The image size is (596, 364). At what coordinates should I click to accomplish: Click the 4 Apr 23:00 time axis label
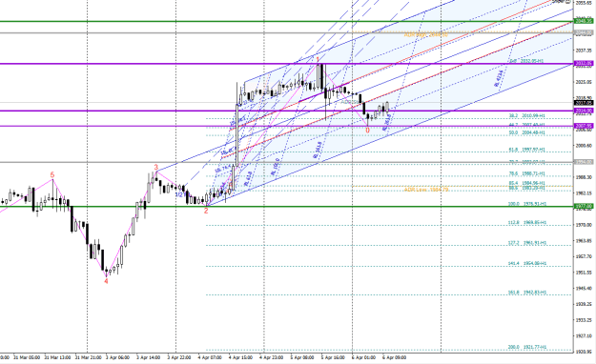tap(272, 357)
